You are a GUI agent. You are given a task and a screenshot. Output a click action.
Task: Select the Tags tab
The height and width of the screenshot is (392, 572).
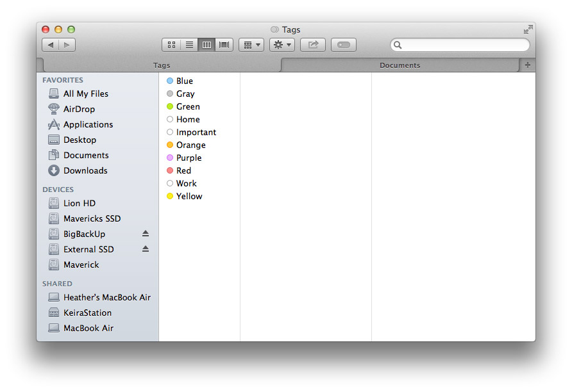[162, 65]
